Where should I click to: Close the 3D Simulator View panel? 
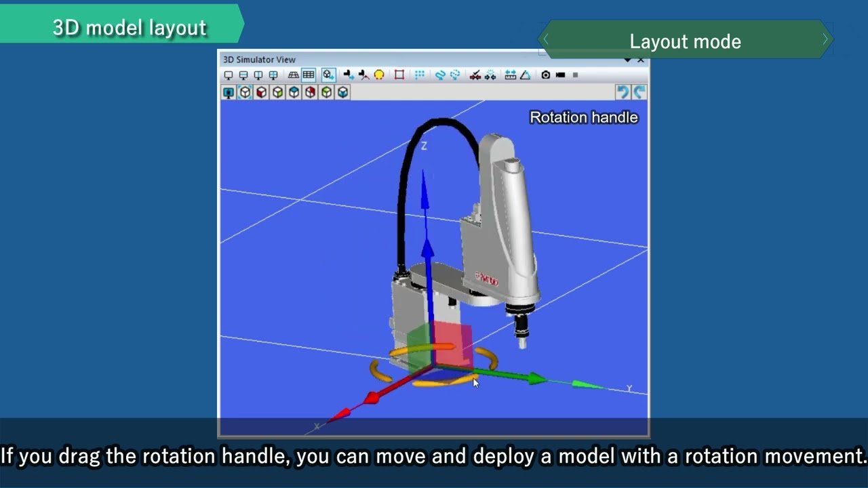[641, 60]
